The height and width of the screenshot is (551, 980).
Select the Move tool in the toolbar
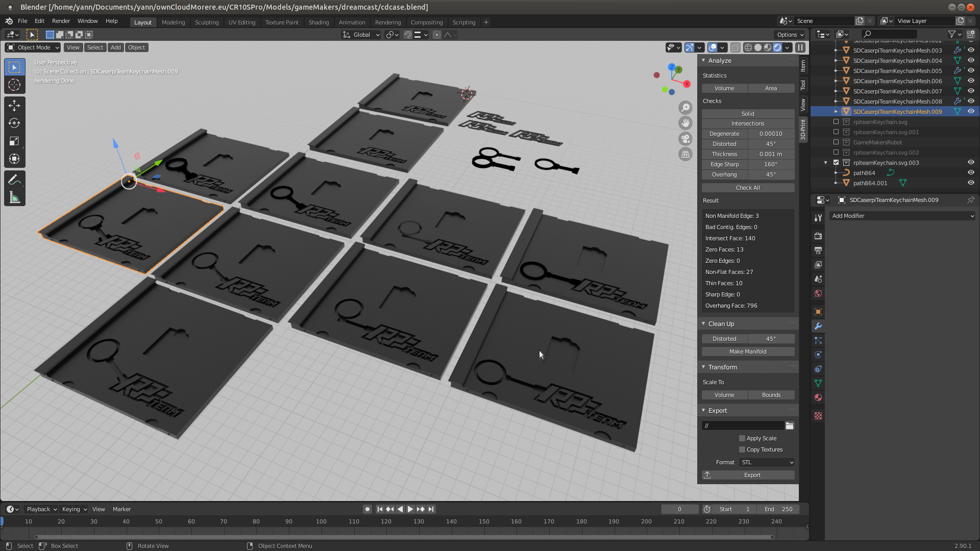[x=14, y=106]
